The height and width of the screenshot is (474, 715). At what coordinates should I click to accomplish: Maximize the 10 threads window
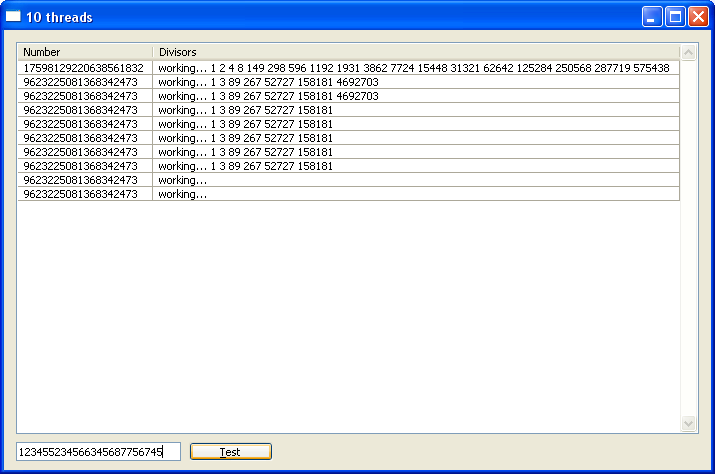(x=675, y=17)
